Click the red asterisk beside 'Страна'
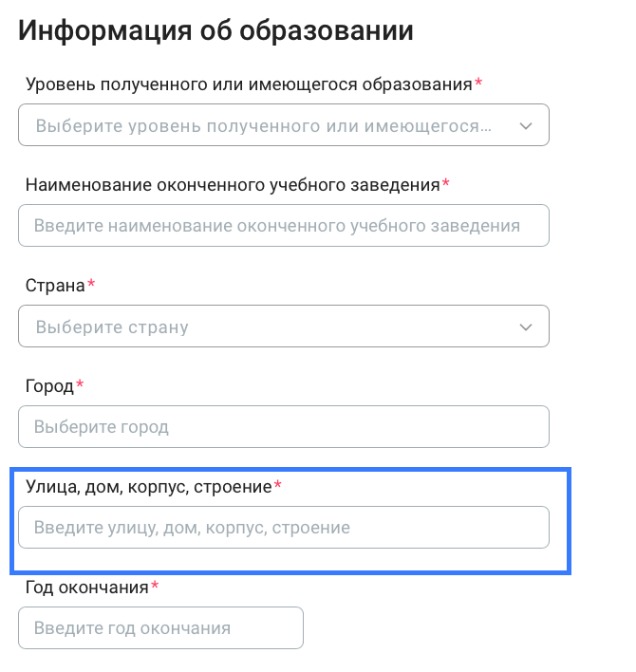The height and width of the screenshot is (672, 636). 92,284
